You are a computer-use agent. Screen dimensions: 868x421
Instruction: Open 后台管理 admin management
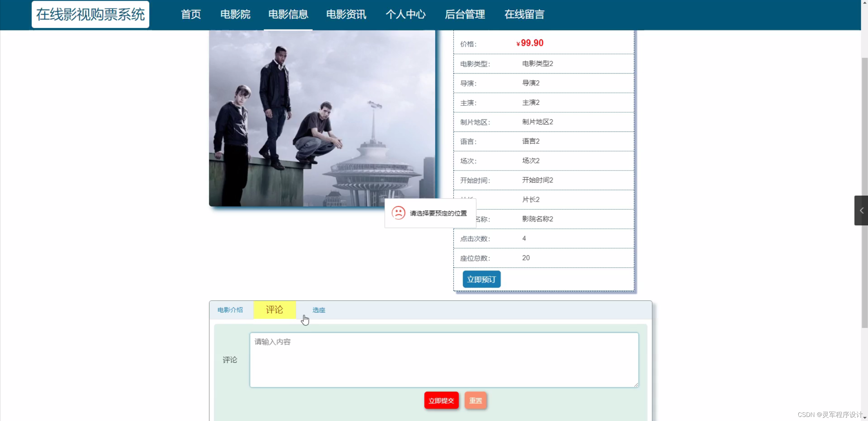click(x=465, y=14)
